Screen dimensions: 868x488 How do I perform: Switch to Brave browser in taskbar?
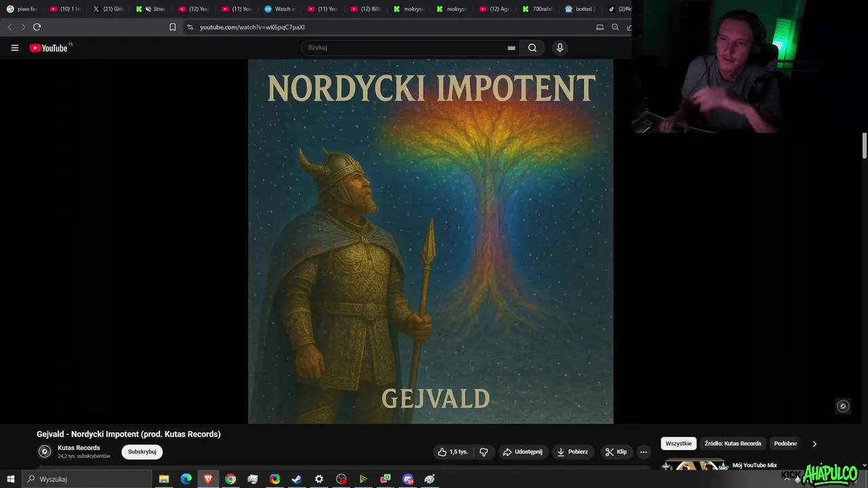click(208, 479)
